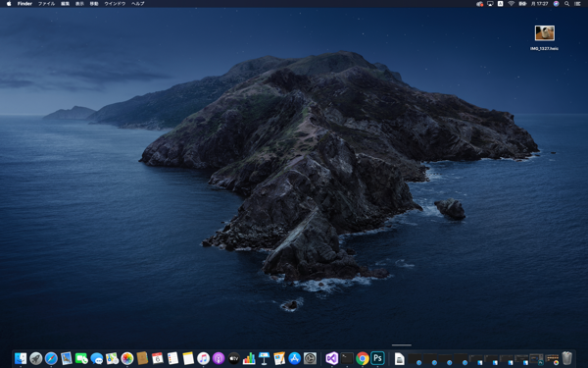This screenshot has height=368, width=588.
Task: Launch Google Chrome from Dock
Action: click(x=363, y=358)
